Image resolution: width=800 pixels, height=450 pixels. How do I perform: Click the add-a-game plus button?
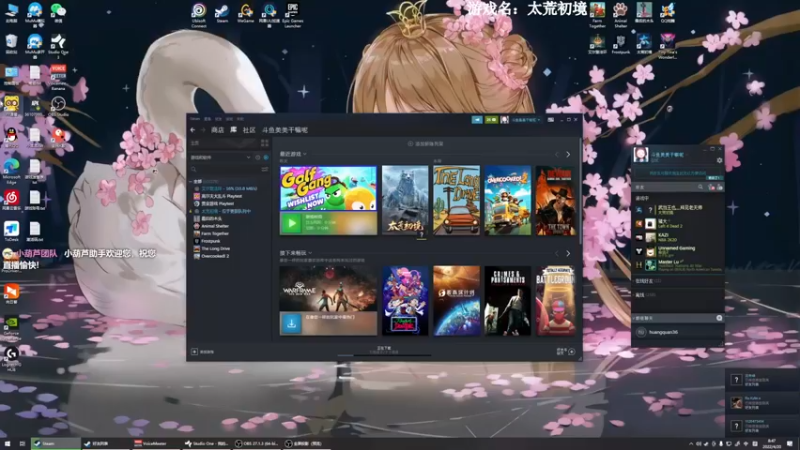pos(194,352)
